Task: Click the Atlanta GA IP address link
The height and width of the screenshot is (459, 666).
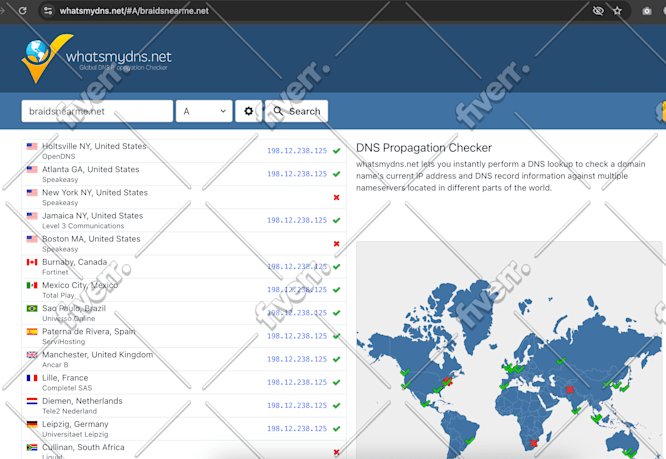Action: point(297,174)
